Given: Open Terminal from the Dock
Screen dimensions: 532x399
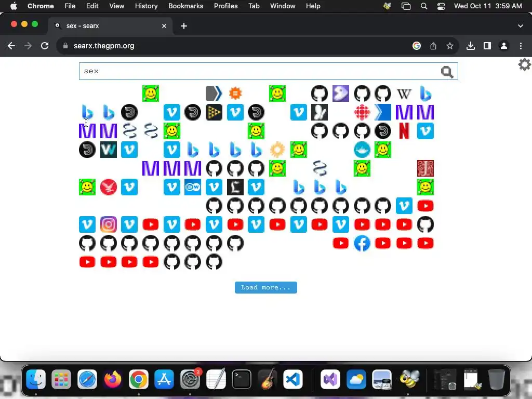Looking at the screenshot, I should (242, 379).
